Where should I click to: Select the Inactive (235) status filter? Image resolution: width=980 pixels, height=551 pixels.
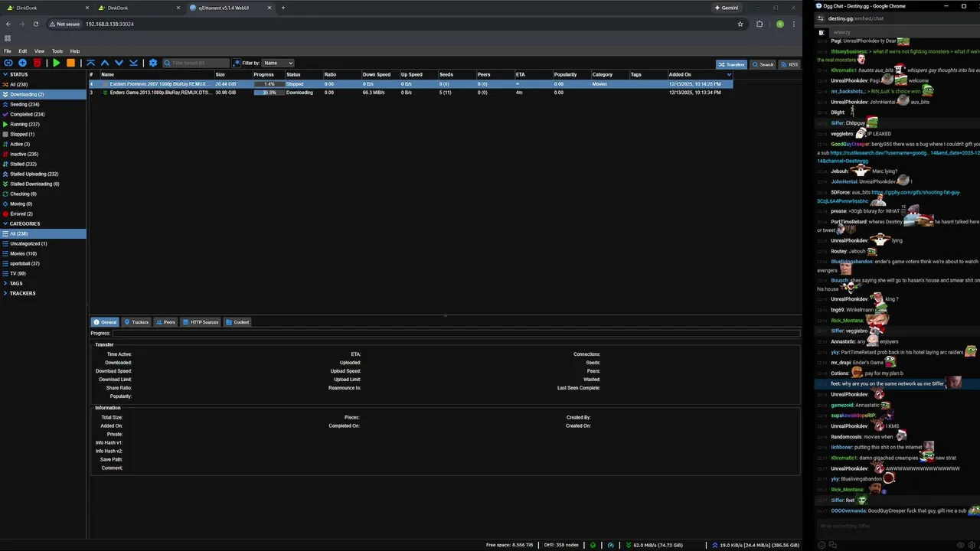(43, 154)
